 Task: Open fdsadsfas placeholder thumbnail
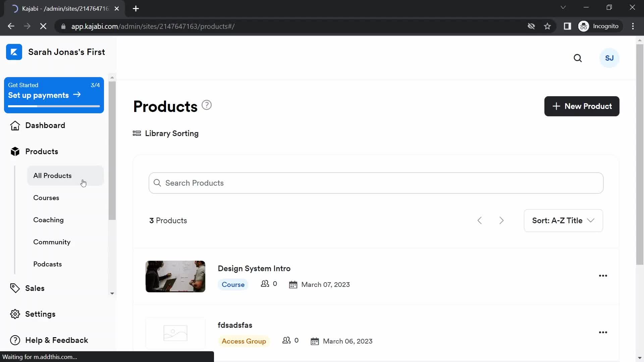point(175,333)
